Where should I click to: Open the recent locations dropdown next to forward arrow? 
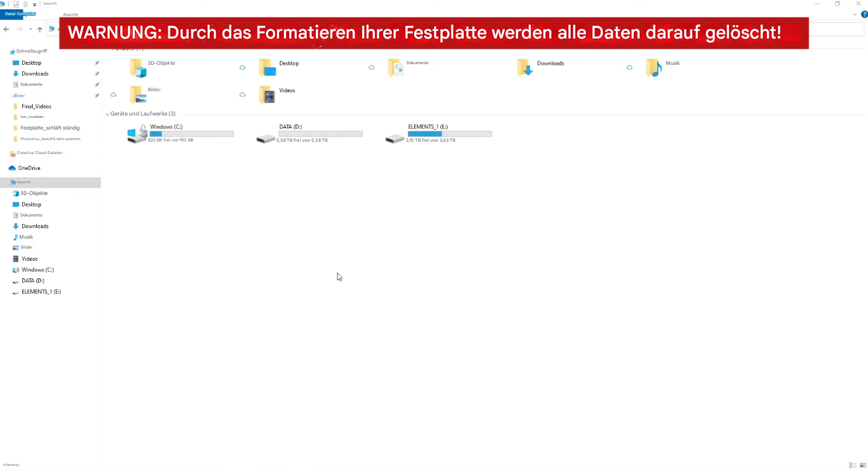[30, 29]
